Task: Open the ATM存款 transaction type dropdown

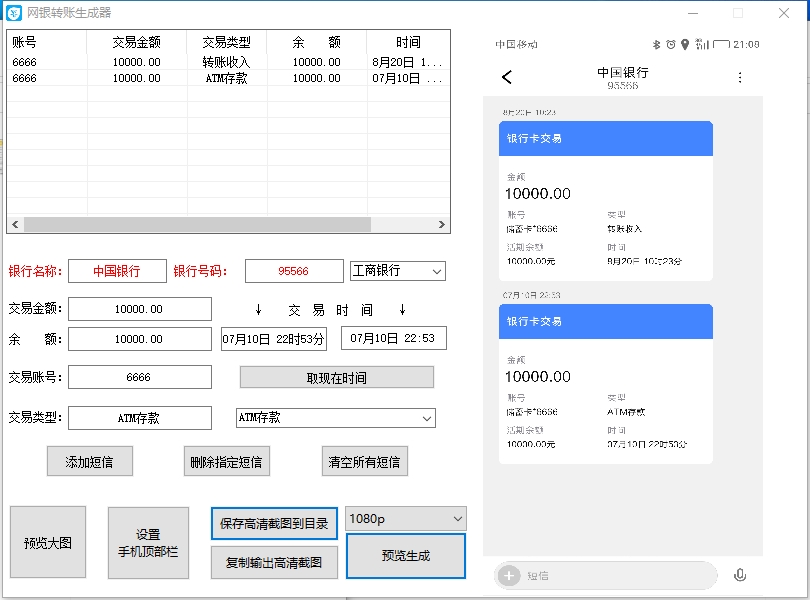Action: (x=335, y=418)
